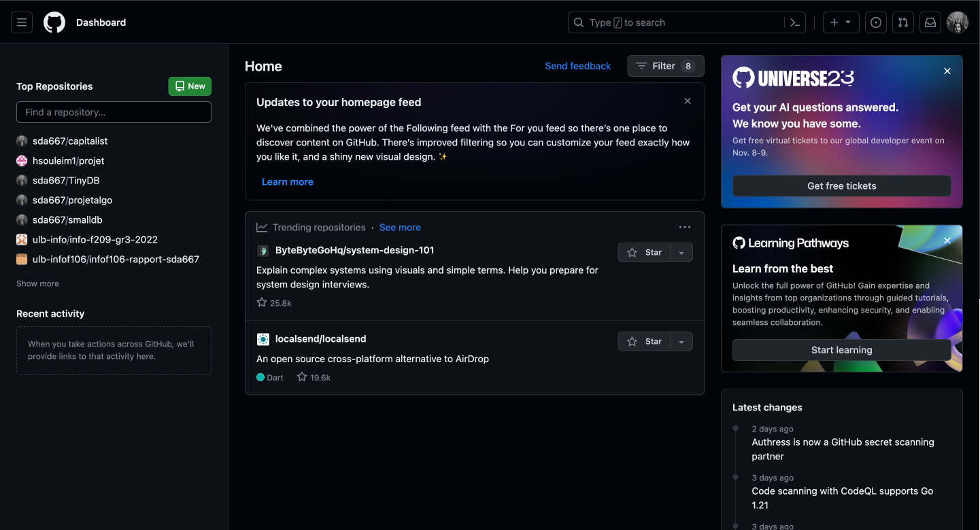Image resolution: width=980 pixels, height=530 pixels.
Task: Expand list dropdown beside localsend Star
Action: (x=681, y=341)
